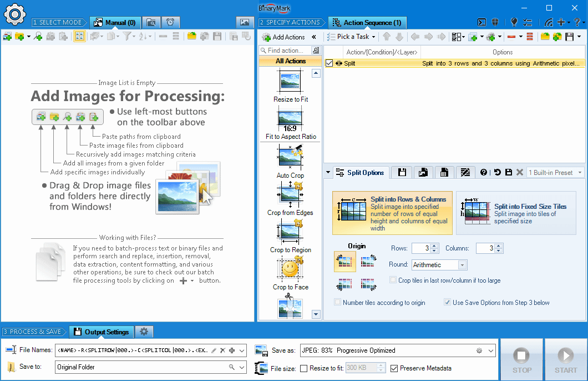
Task: Click the scheduler clock tab icon
Action: (x=170, y=23)
